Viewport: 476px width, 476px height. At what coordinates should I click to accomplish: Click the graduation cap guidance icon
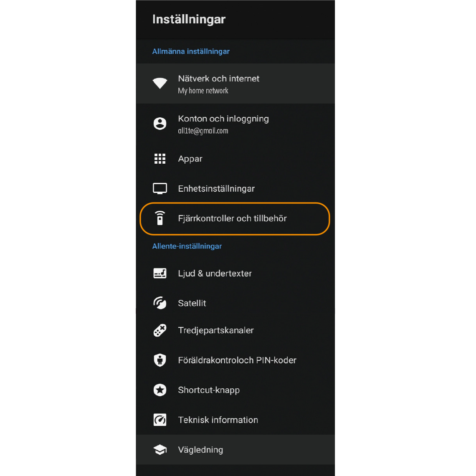point(160,450)
